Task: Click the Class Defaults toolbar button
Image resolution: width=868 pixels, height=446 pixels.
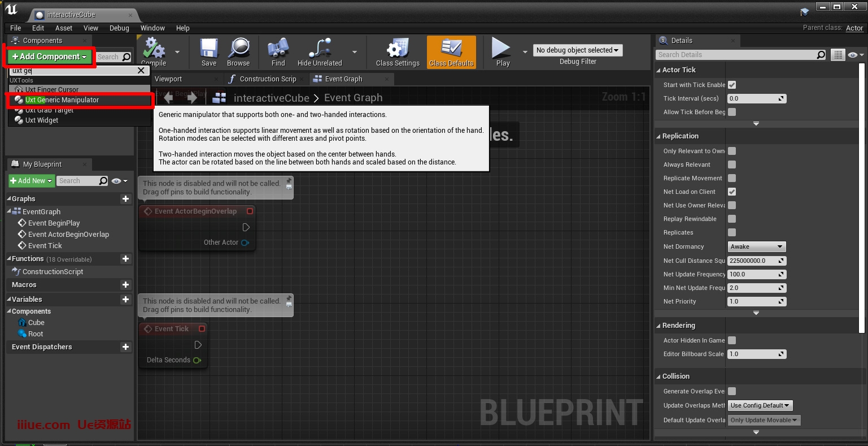Action: point(451,52)
